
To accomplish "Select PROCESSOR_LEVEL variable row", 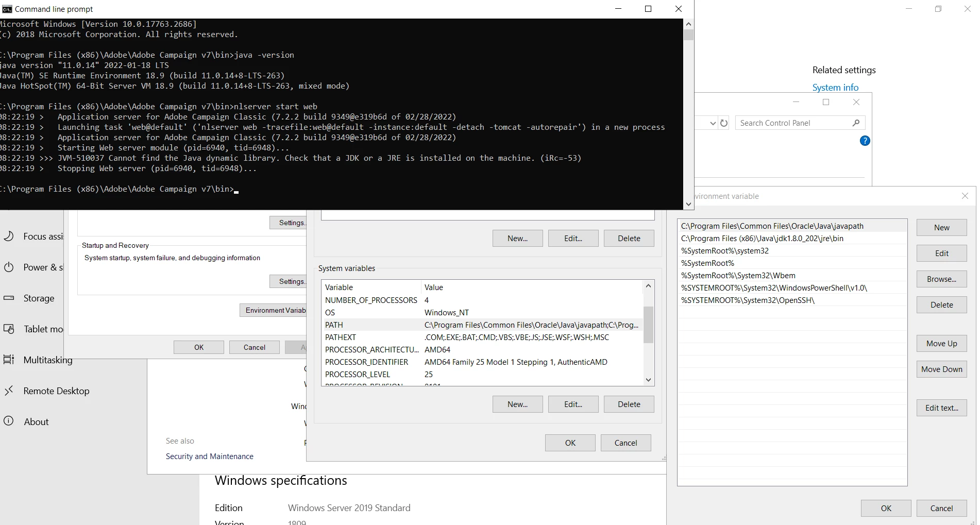I will point(482,374).
